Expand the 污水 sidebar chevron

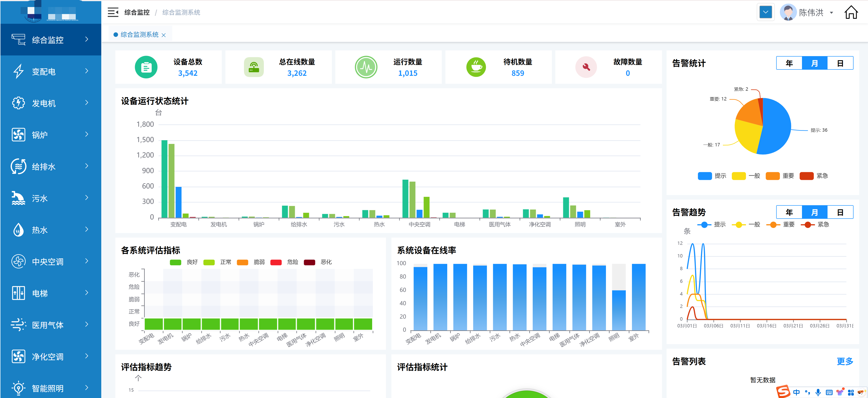[87, 198]
